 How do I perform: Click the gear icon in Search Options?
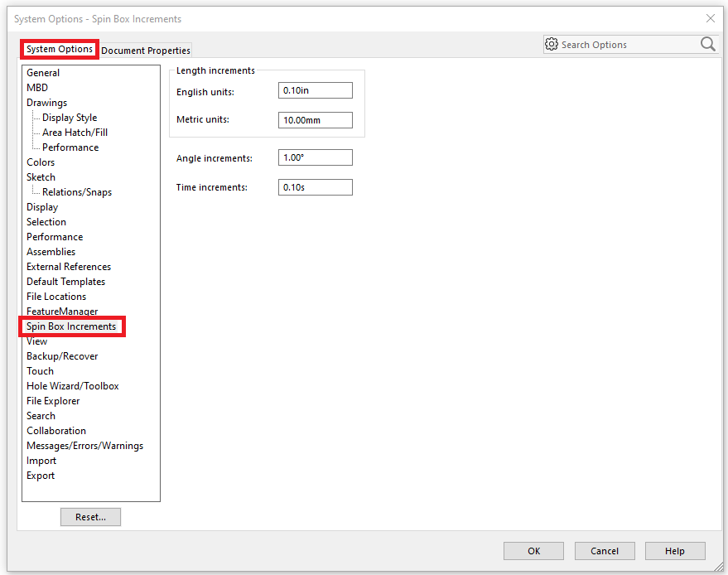(551, 44)
